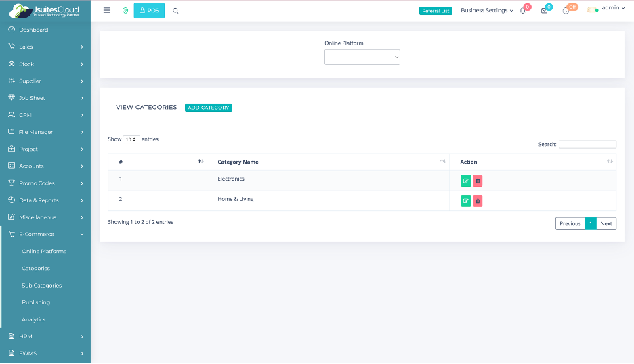Open the mail envelope icon
The width and height of the screenshot is (634, 364).
point(544,11)
